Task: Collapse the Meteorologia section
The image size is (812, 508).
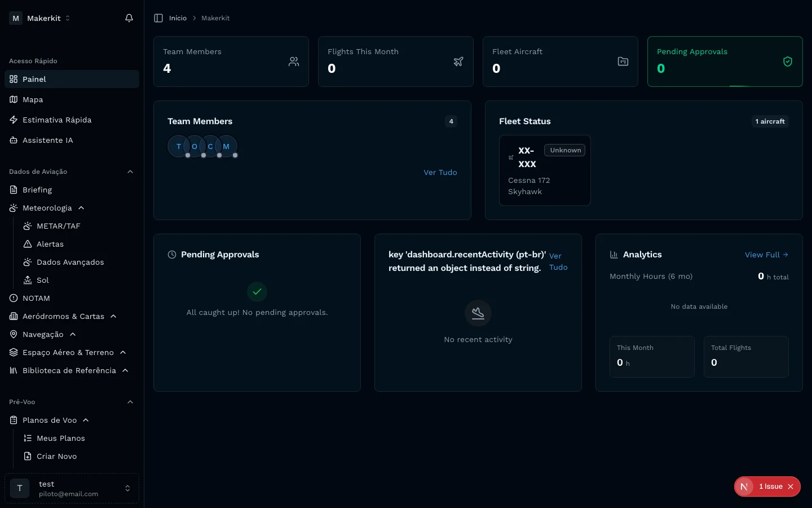Action: point(81,208)
